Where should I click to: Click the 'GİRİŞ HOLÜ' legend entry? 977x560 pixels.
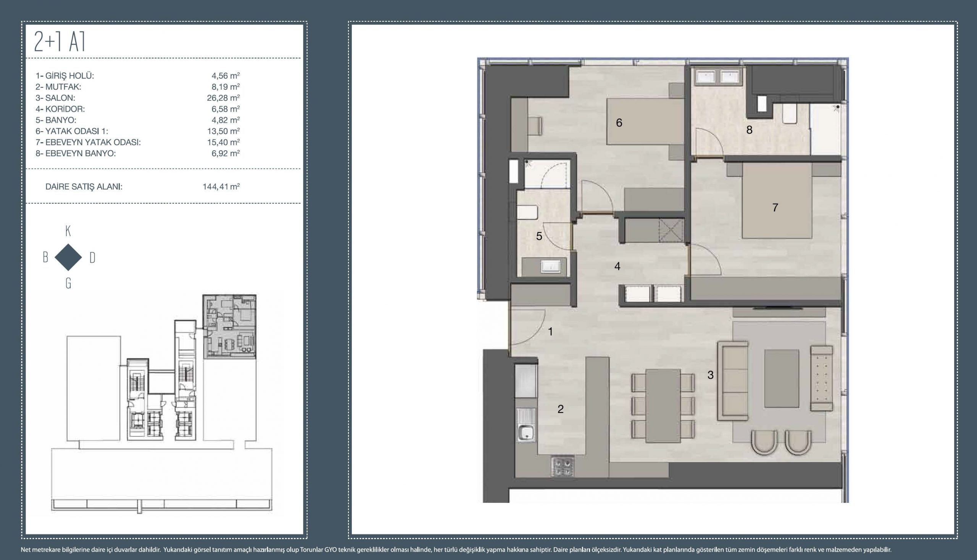[65, 76]
